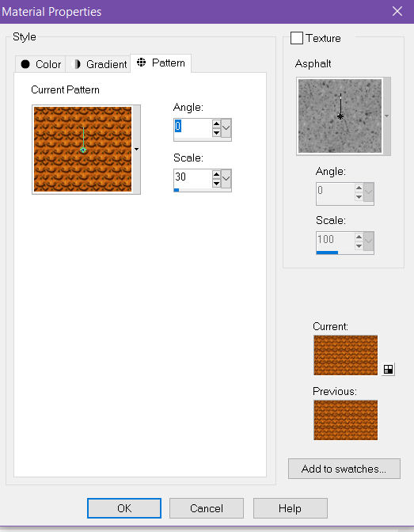Open the pattern Angle slider dropdown

pos(226,128)
